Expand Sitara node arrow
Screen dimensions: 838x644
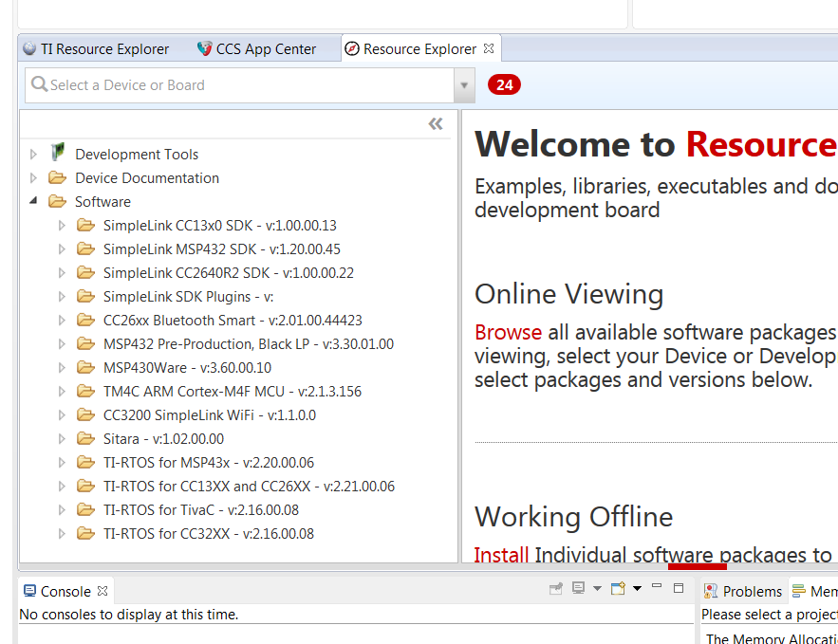click(x=62, y=439)
